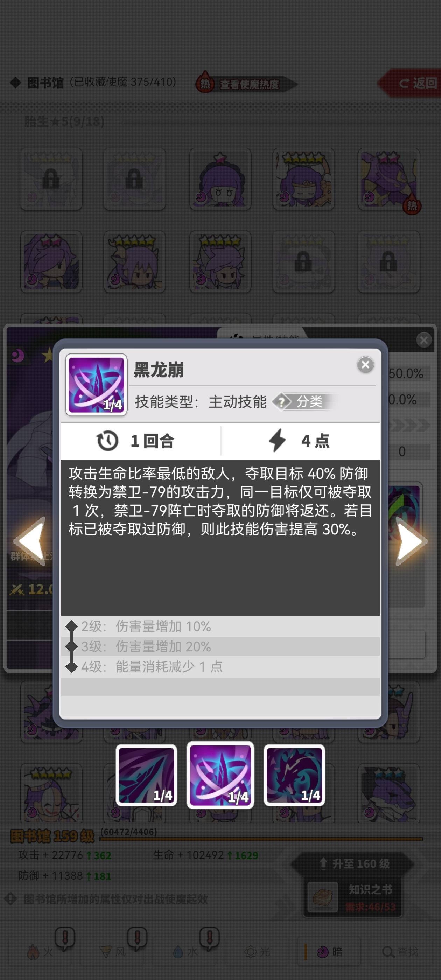
Task: Select the middle 黑龙崩 skill icon
Action: click(x=220, y=775)
